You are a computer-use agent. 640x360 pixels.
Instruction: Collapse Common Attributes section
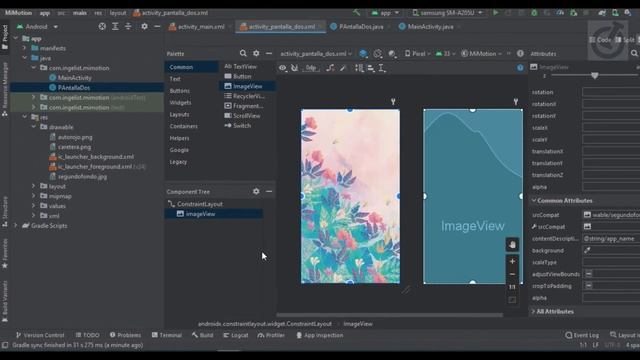click(533, 200)
